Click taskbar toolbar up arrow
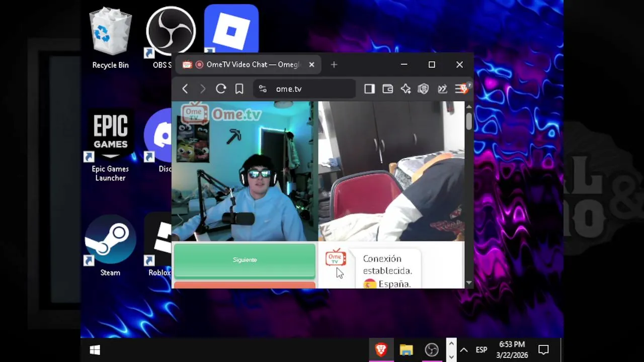Screen dimensions: 644x362 pyautogui.click(x=451, y=344)
